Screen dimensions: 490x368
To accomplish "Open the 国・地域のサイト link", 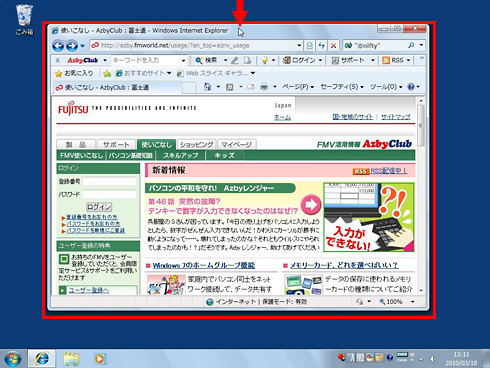I will point(353,117).
